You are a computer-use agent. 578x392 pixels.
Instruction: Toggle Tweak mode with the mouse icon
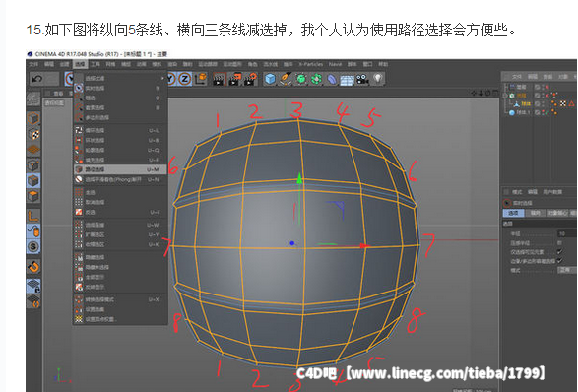tap(33, 231)
